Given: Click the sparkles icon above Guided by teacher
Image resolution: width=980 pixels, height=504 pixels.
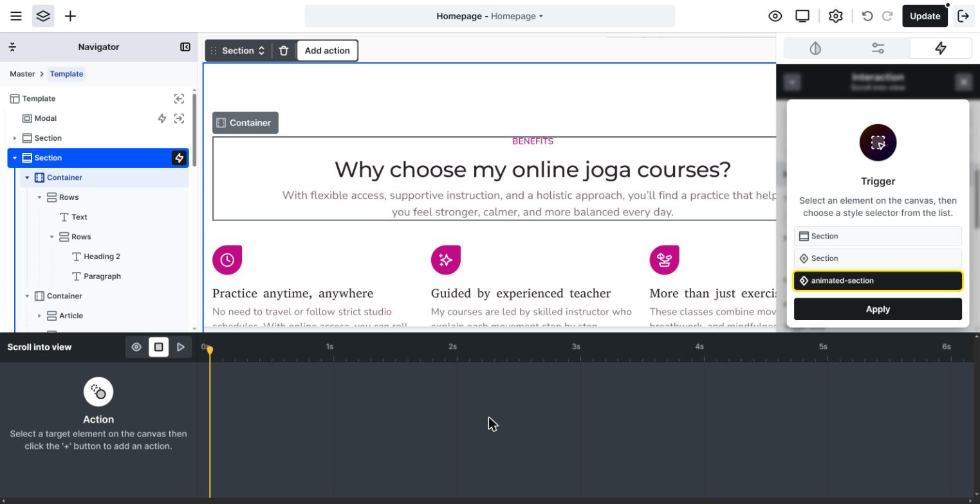Looking at the screenshot, I should tap(446, 260).
